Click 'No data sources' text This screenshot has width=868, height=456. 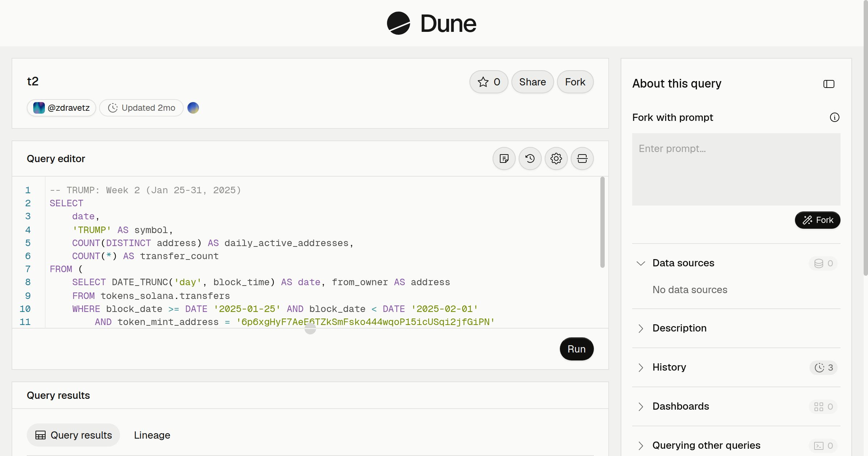[690, 290]
